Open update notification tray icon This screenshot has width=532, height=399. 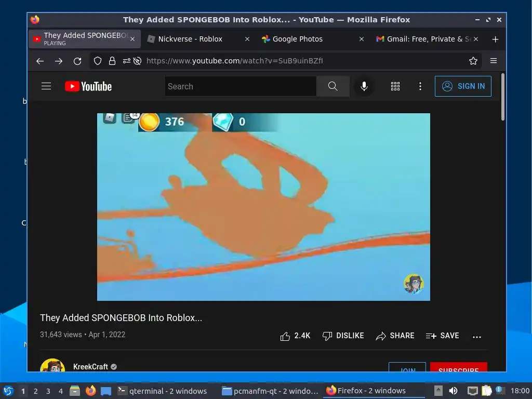click(x=499, y=390)
